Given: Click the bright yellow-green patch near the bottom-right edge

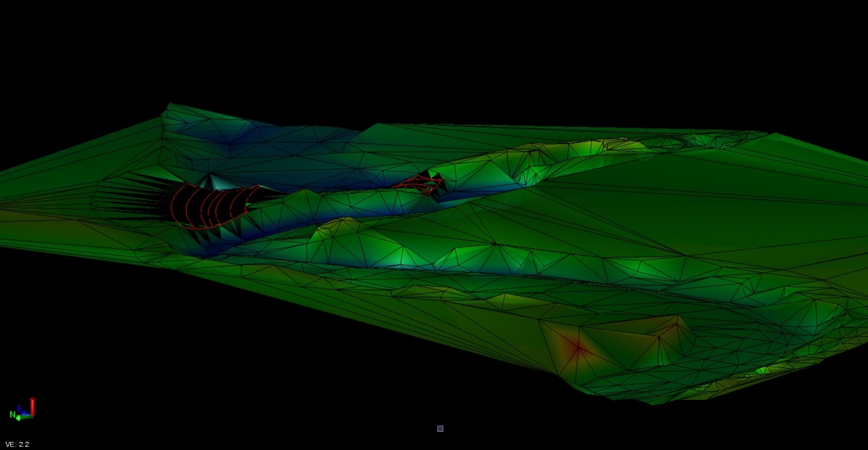Looking at the screenshot, I should tap(763, 370).
